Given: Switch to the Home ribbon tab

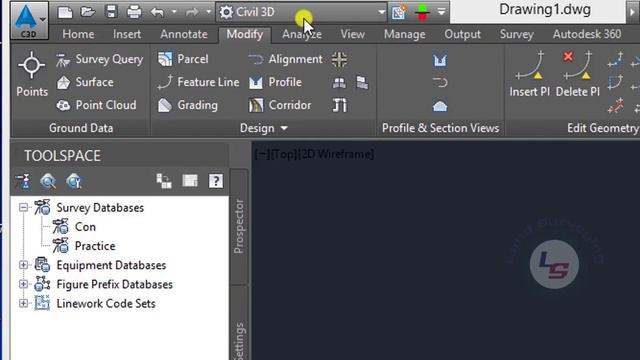Looking at the screenshot, I should pyautogui.click(x=78, y=34).
